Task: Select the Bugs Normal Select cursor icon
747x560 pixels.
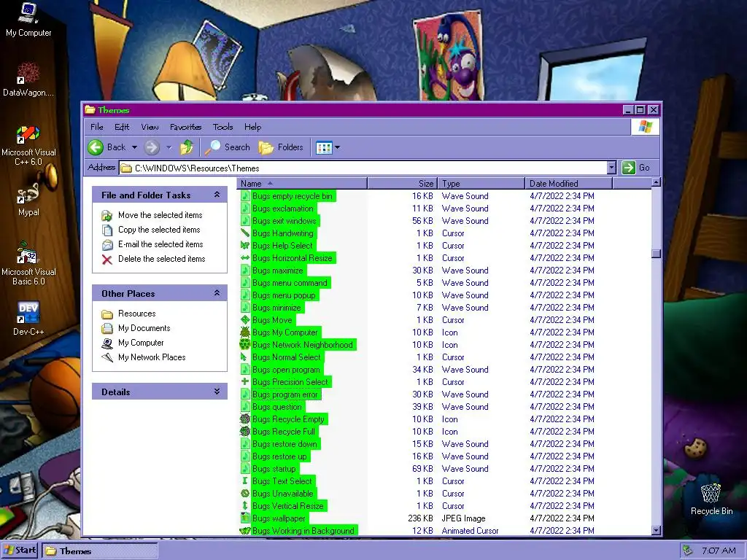Action: click(245, 357)
